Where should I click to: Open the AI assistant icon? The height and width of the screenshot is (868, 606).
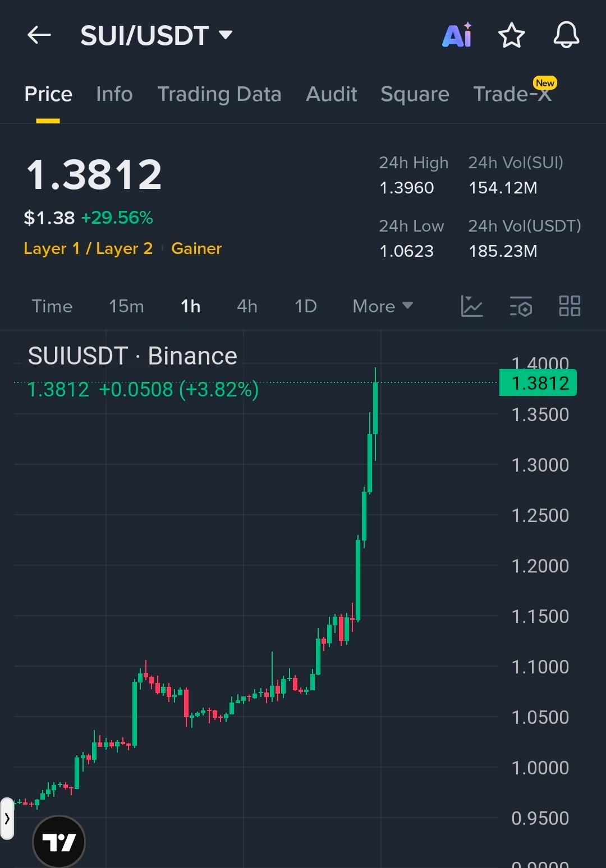(457, 35)
